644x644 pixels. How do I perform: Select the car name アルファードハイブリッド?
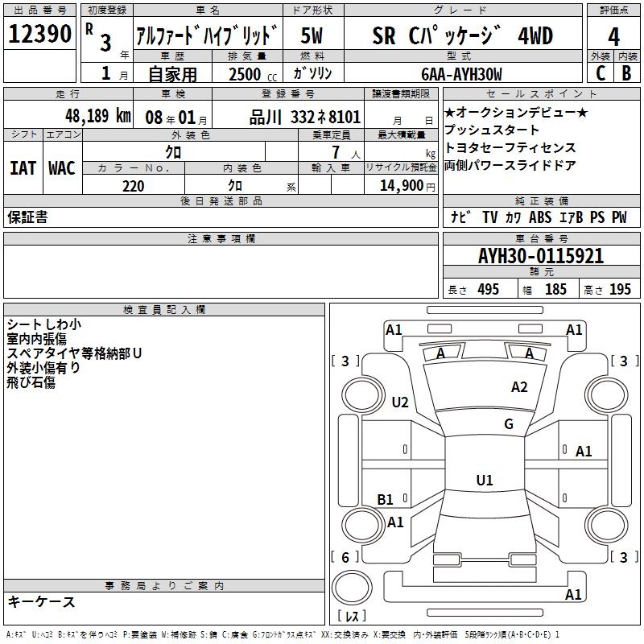(x=207, y=36)
